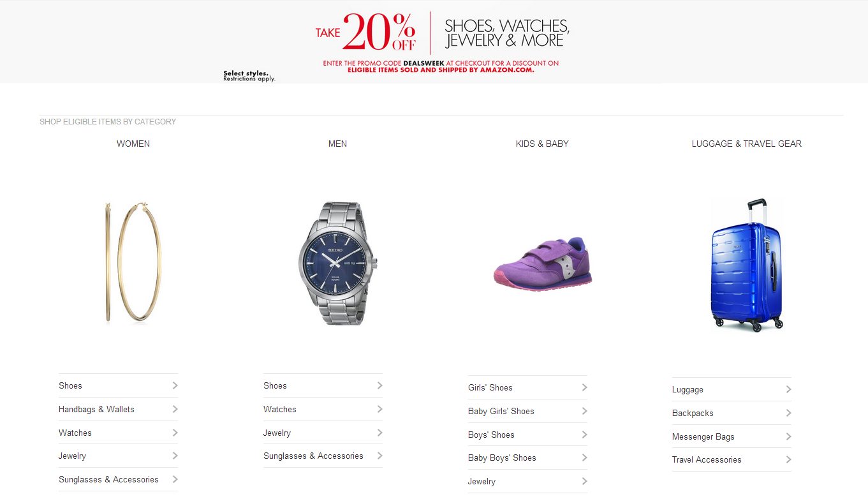This screenshot has height=499, width=868.
Task: Click the chevron beside Backpacks
Action: coord(788,413)
